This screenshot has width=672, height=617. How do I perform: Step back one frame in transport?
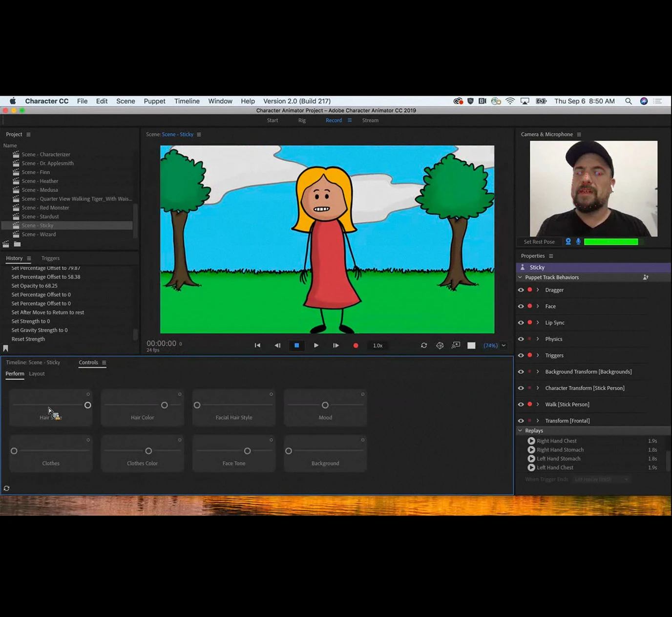tap(277, 345)
